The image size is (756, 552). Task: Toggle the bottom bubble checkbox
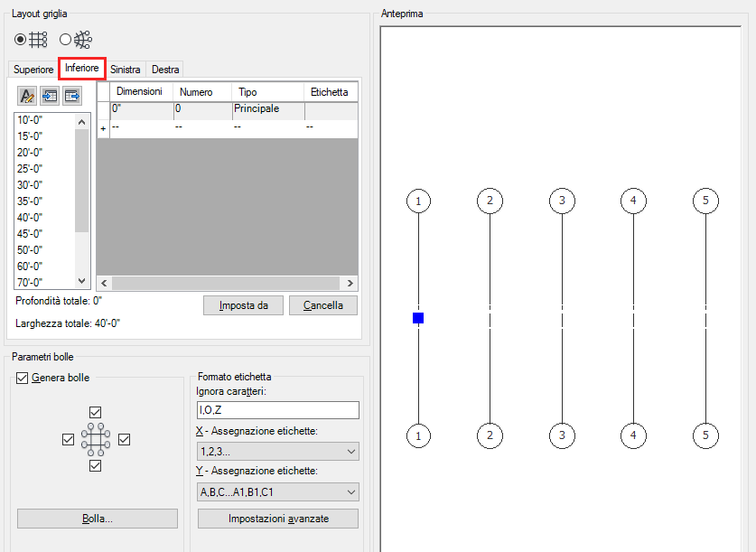96,465
